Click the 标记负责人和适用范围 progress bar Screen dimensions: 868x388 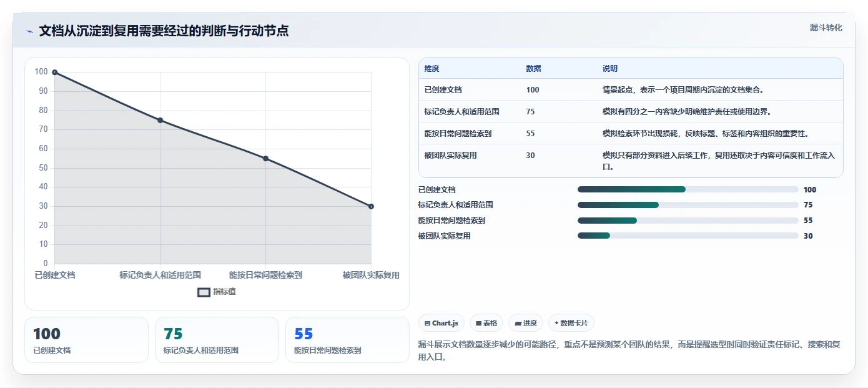[x=688, y=205]
